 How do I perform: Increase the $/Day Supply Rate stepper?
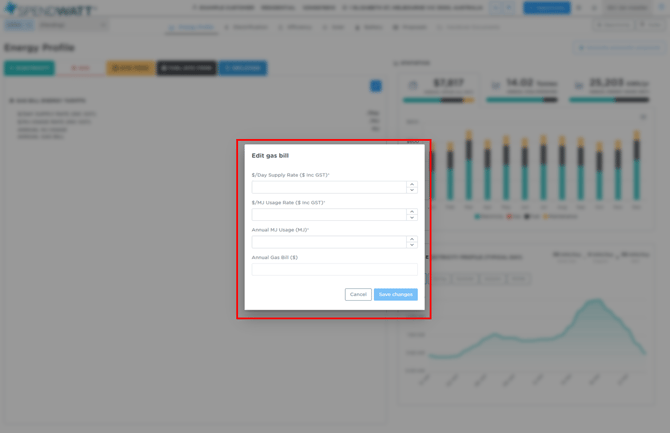click(411, 184)
